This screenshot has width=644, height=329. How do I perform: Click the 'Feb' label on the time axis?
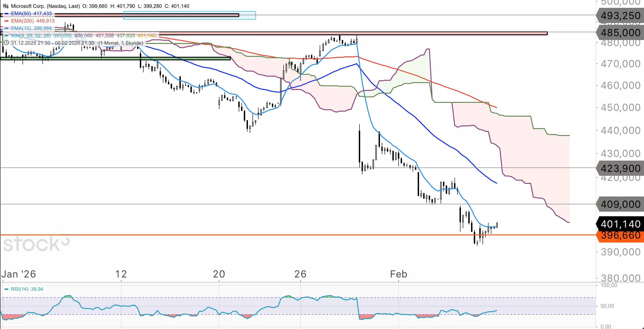(x=399, y=274)
